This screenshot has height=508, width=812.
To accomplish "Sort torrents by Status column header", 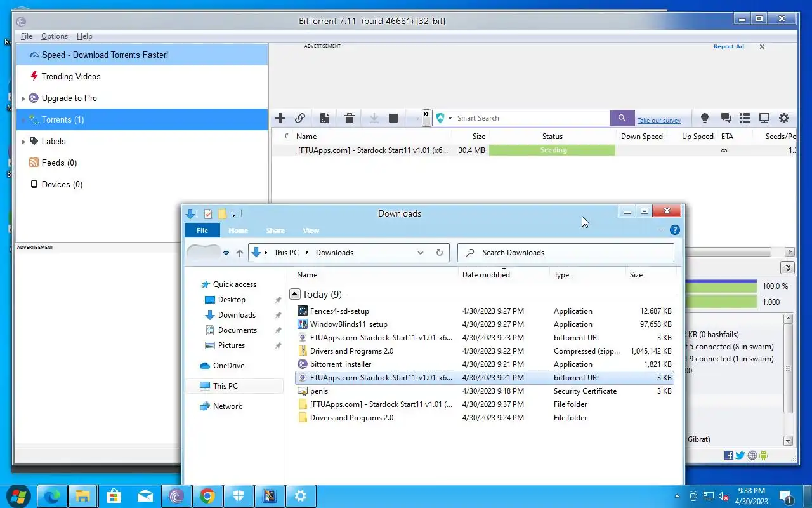I will [553, 137].
